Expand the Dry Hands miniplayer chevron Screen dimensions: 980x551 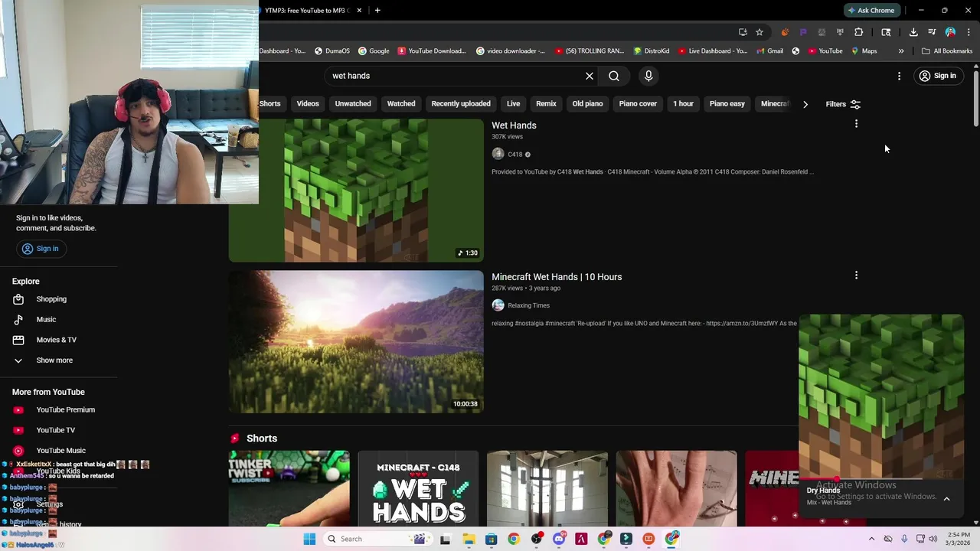(x=946, y=499)
